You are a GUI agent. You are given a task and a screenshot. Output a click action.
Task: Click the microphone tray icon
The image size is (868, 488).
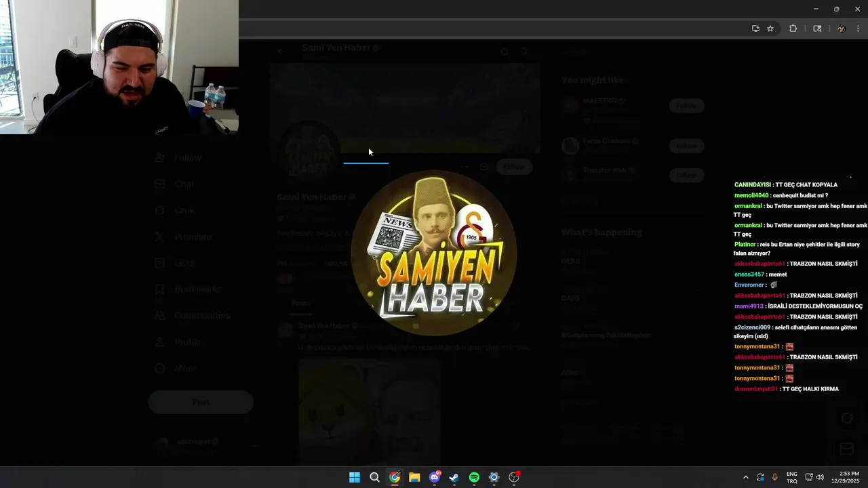(x=774, y=477)
